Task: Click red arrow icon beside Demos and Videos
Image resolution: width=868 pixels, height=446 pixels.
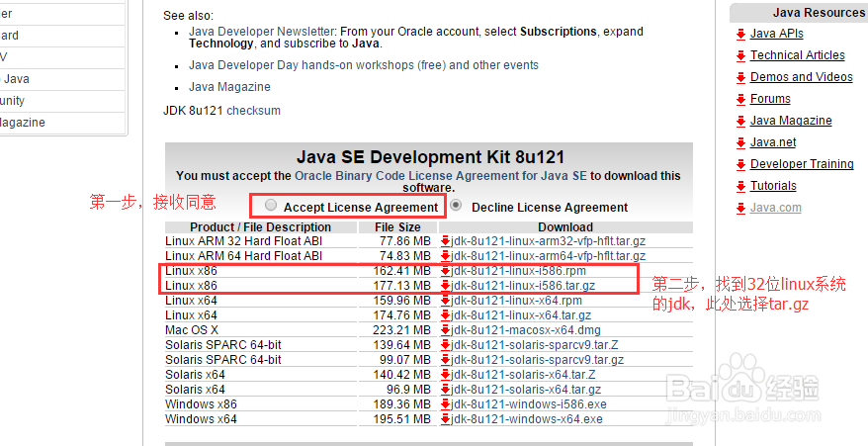Action: click(740, 77)
